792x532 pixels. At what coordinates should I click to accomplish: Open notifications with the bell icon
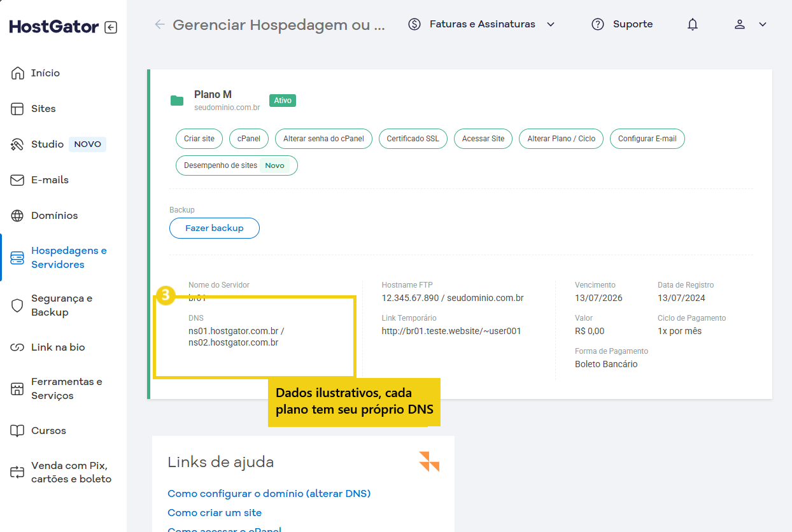[x=693, y=24]
